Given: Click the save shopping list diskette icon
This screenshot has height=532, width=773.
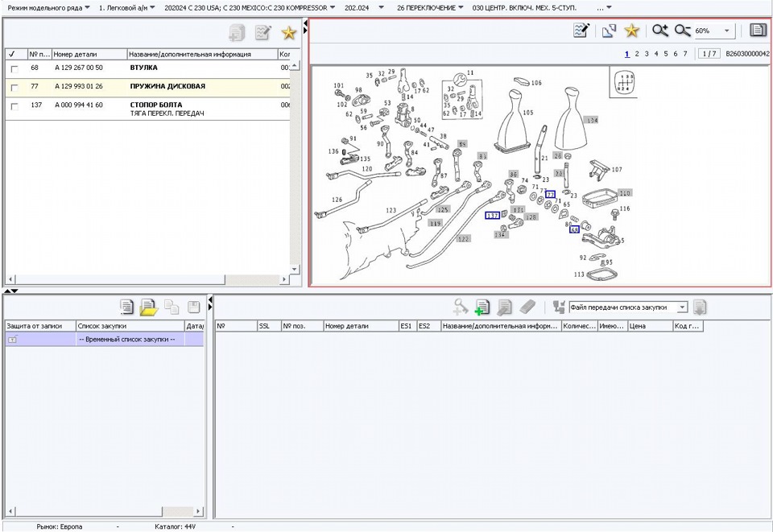Looking at the screenshot, I should click(x=194, y=307).
